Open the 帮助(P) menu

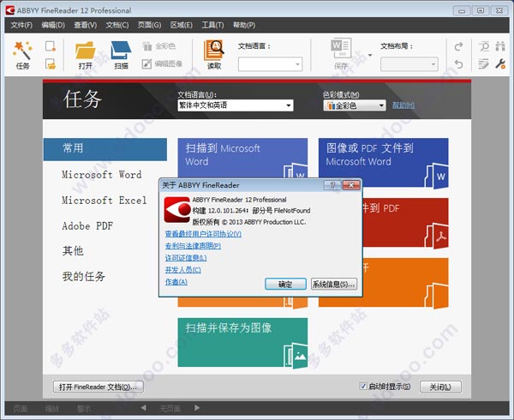click(x=244, y=25)
